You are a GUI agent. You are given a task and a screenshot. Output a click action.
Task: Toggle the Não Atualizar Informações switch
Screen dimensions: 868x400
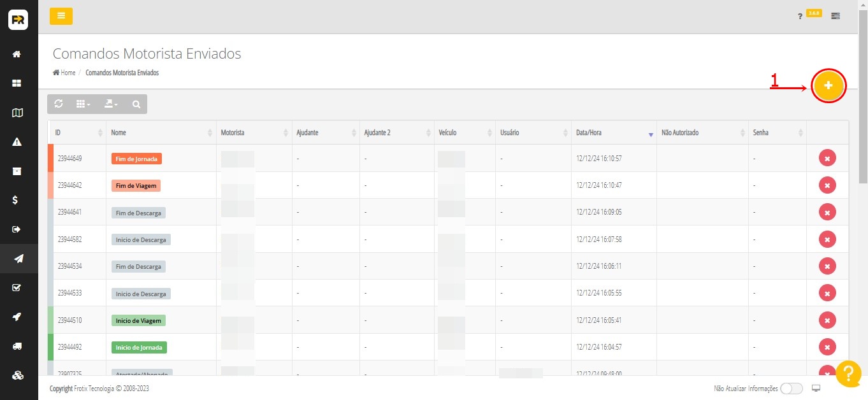point(791,389)
